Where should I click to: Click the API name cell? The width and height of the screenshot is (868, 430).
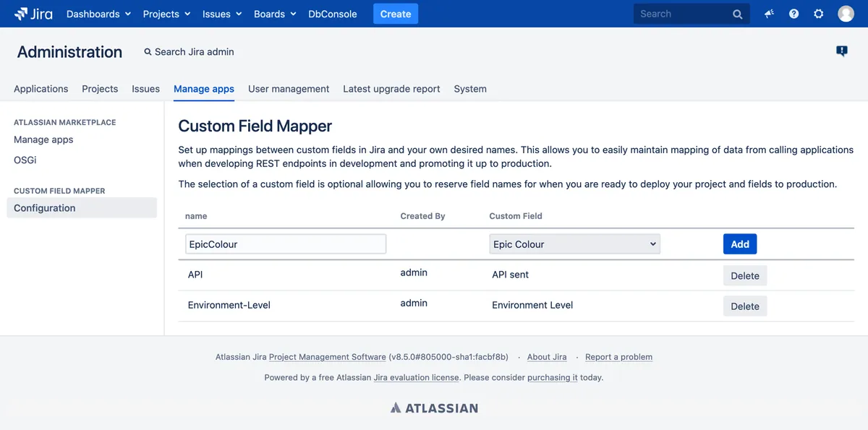[x=195, y=275]
